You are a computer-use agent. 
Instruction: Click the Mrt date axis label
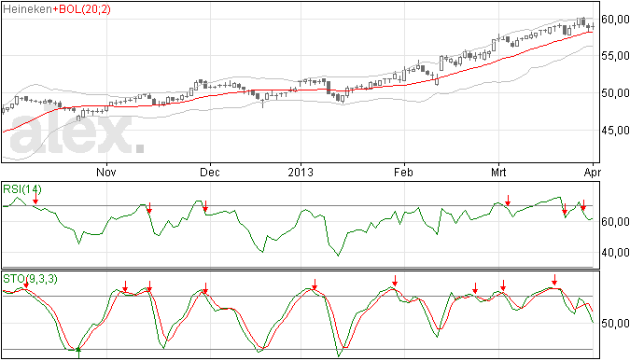498,172
